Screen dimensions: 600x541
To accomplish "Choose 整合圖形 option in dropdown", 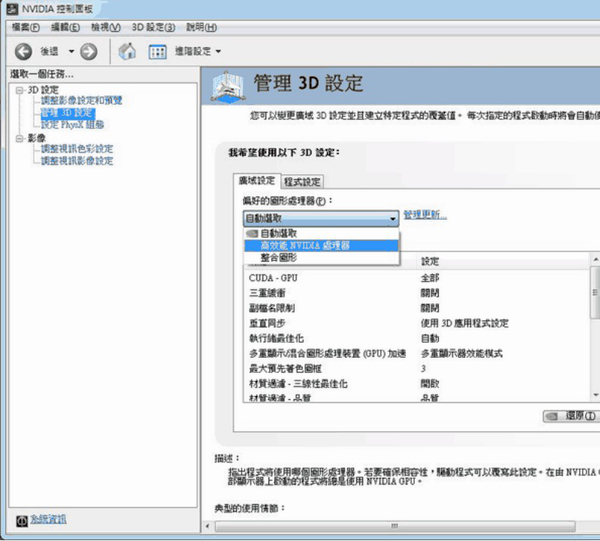I will (321, 257).
